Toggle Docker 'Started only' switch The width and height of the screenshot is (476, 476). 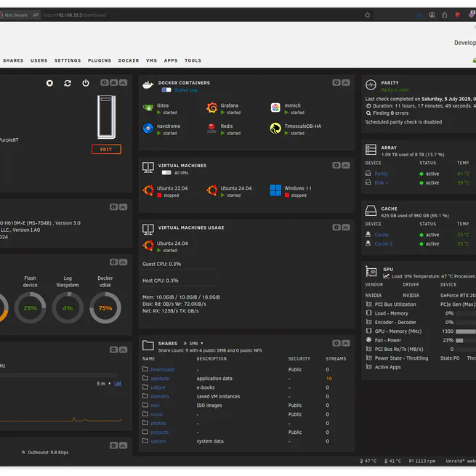[166, 90]
